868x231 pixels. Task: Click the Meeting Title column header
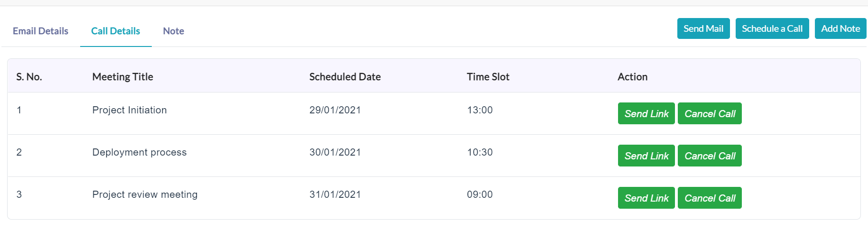point(123,77)
